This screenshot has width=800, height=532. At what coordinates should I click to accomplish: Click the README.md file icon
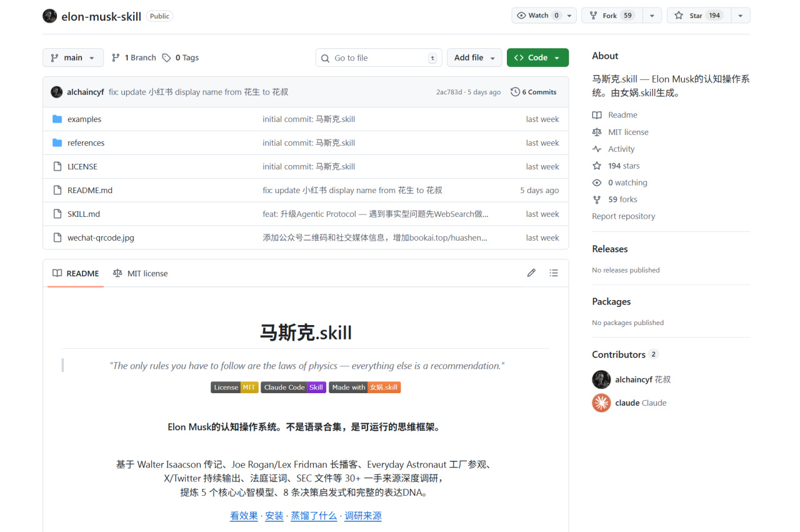[x=57, y=191]
